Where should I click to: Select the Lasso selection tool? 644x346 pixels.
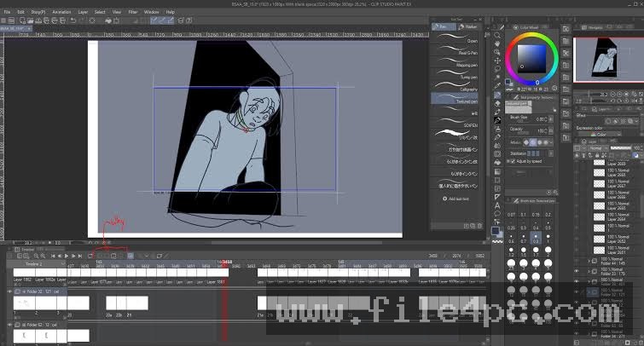click(497, 68)
